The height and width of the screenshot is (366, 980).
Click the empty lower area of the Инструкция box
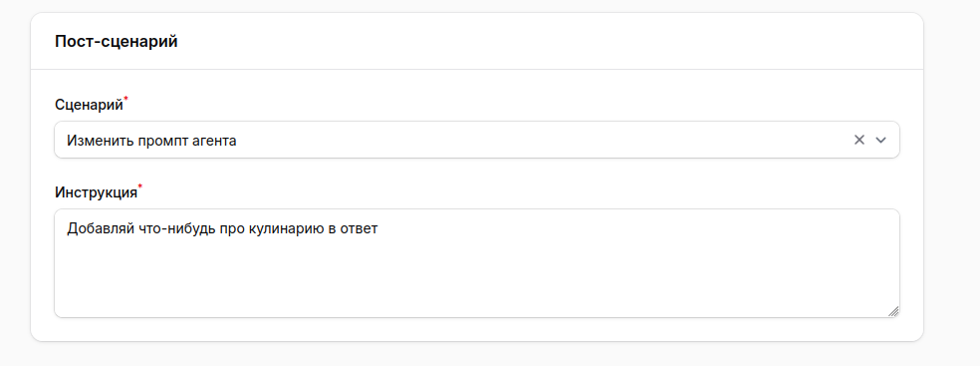[477, 281]
